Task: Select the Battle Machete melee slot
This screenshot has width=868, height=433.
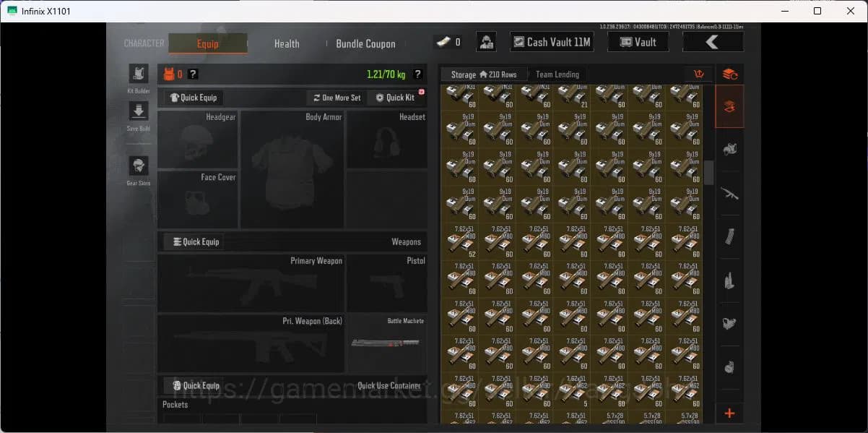Action: pyautogui.click(x=387, y=343)
